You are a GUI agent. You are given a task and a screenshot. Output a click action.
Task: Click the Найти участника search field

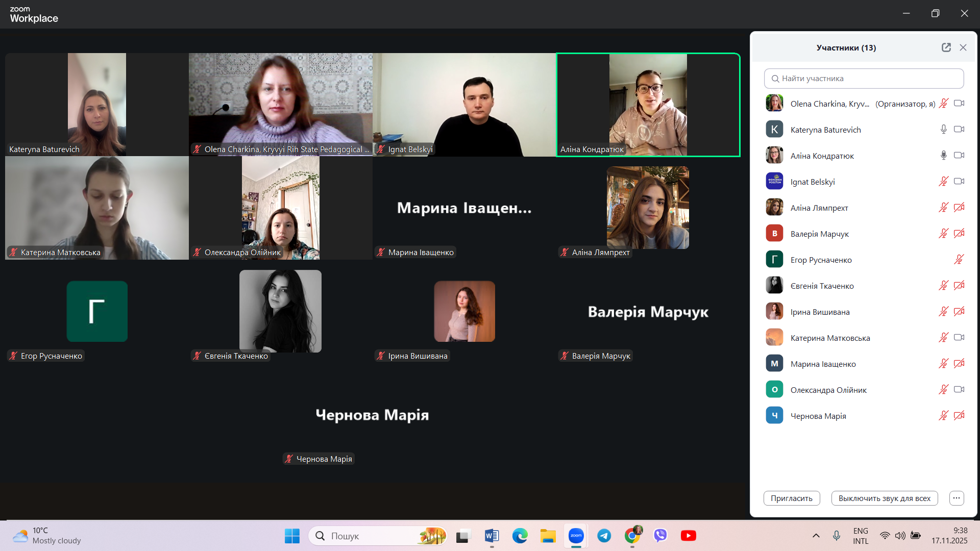[864, 79]
